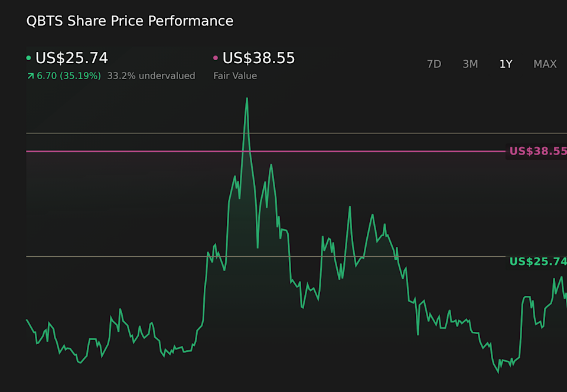The image size is (567, 392).
Task: Select the 1Y time range tab
Action: tap(506, 64)
